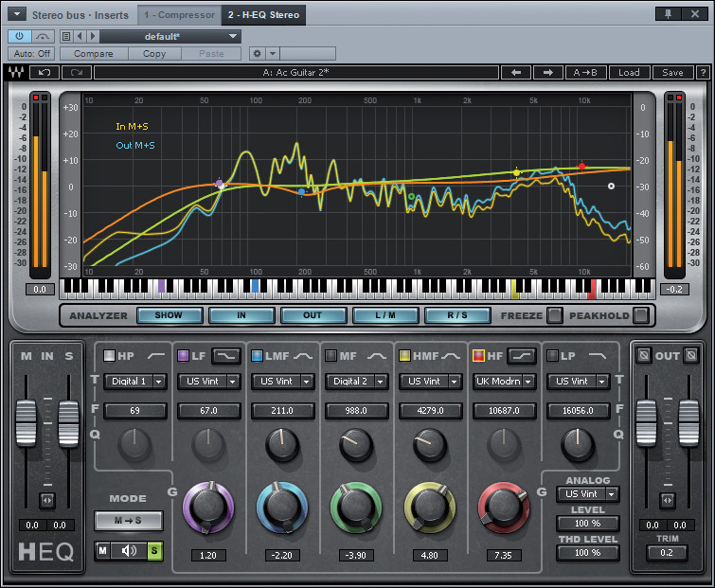Click the ? help button
The height and width of the screenshot is (588, 715).
(x=703, y=72)
